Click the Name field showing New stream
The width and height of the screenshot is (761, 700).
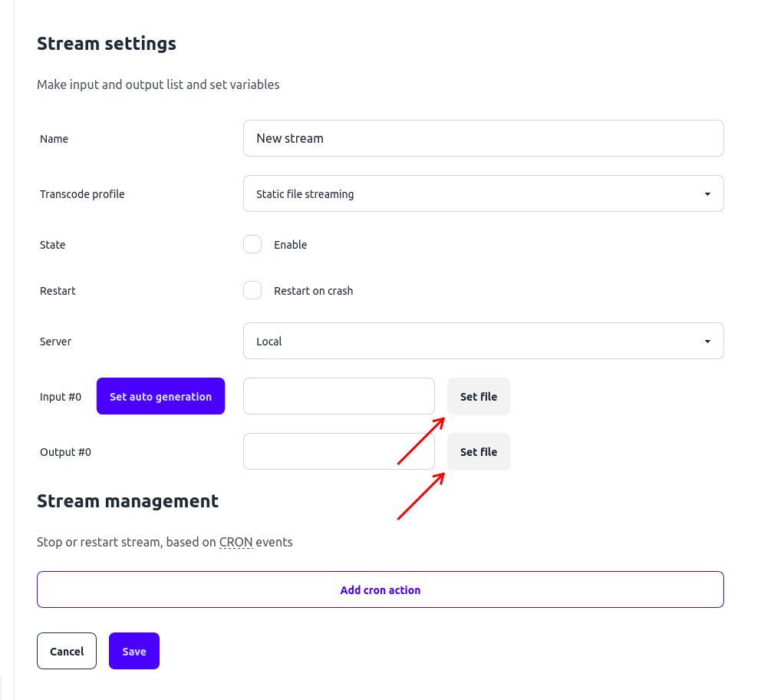click(x=483, y=138)
